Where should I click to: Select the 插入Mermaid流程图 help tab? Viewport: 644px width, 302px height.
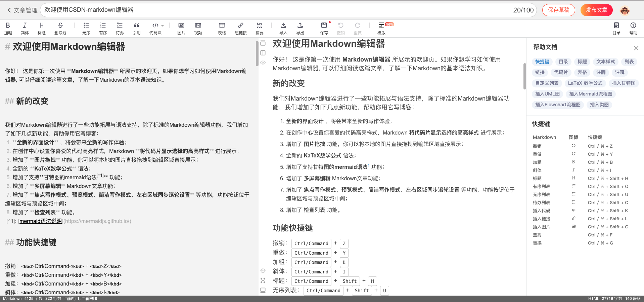coord(591,94)
